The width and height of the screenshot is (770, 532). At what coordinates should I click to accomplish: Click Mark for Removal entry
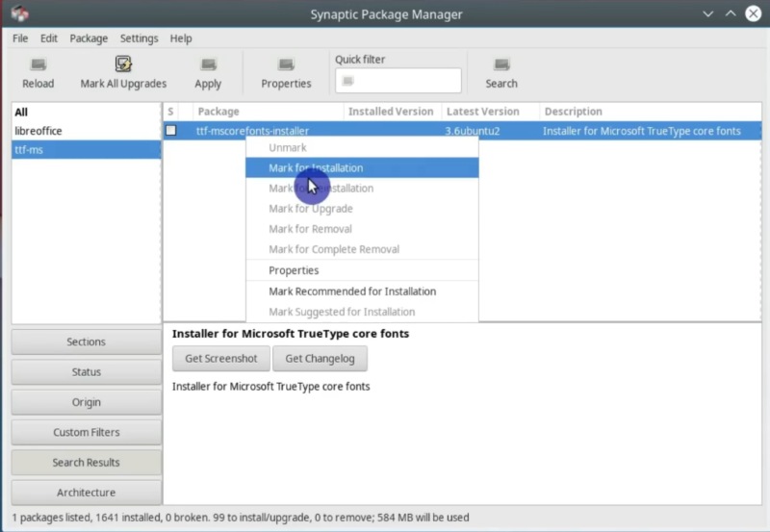362,229
